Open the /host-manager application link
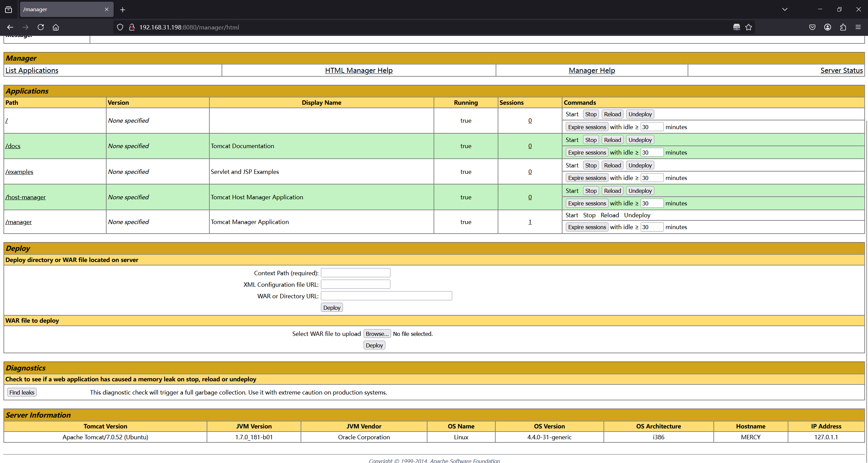The width and height of the screenshot is (868, 463). tap(25, 197)
